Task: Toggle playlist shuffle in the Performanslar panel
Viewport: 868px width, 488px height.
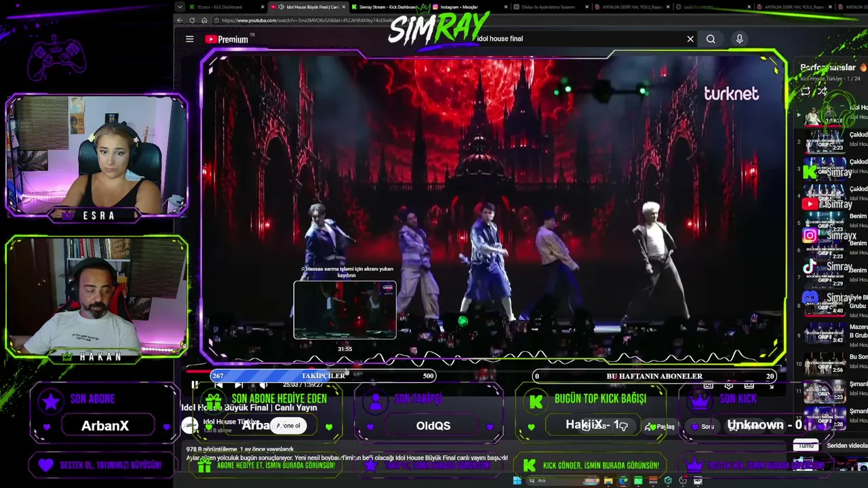Action: click(x=822, y=91)
